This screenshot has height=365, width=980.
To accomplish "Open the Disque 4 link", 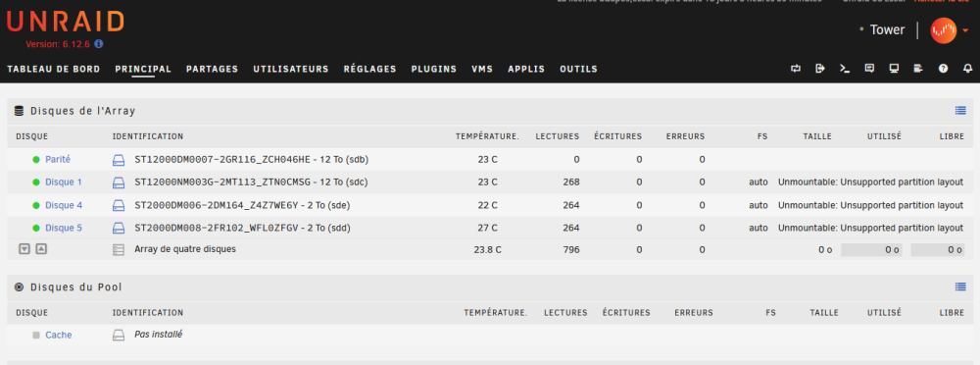I will click(64, 205).
